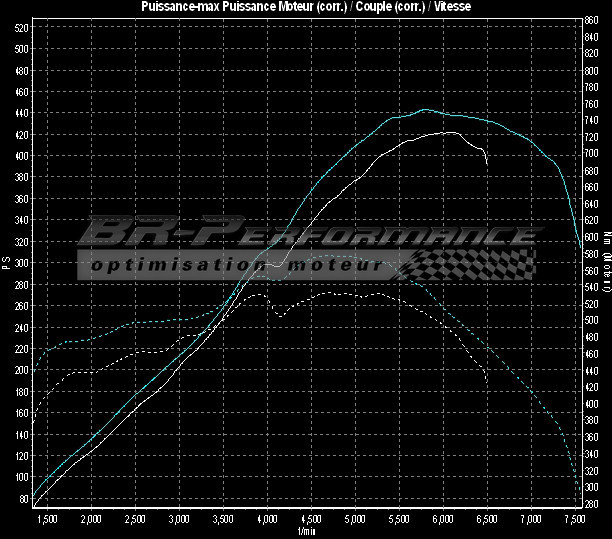Image resolution: width=612 pixels, height=539 pixels.
Task: Select the peak of the cyan power curve
Action: pos(424,110)
